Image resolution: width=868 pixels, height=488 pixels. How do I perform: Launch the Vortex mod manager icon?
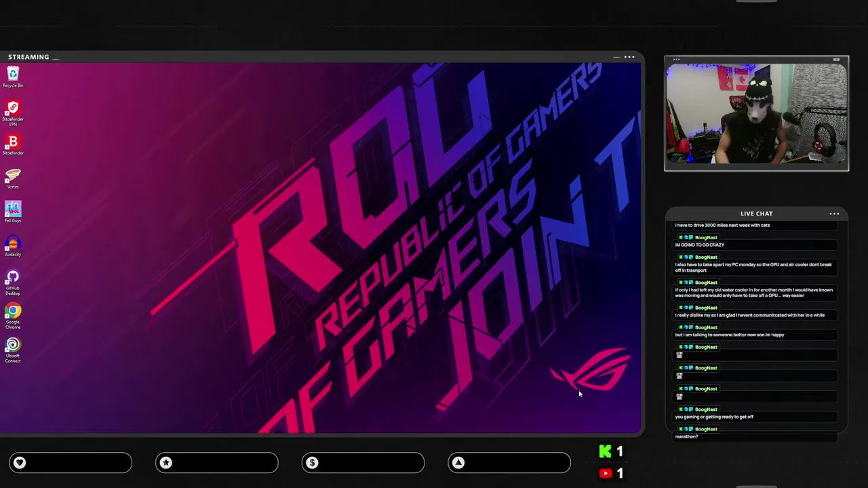pos(13,178)
